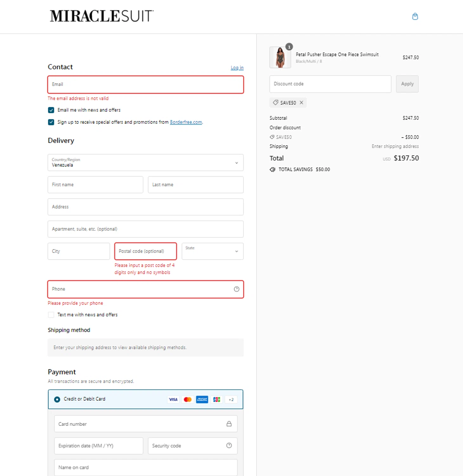Screen dimensions: 463x476
Task: Open the shopping bag cart icon
Action: 415,17
